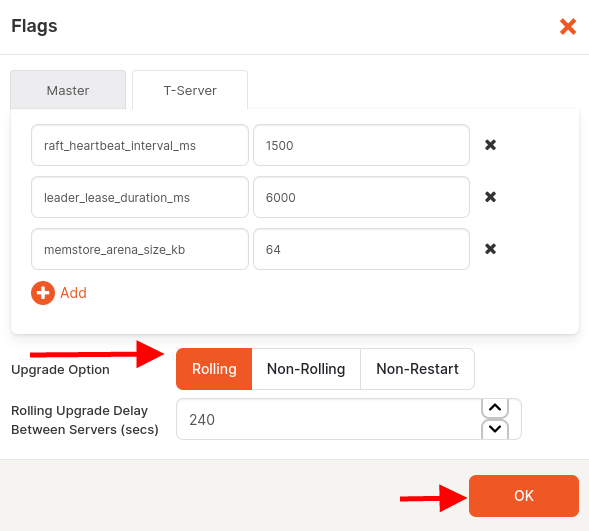Click the Add flag link text
Viewport: 589px width, 531px height.
74,293
